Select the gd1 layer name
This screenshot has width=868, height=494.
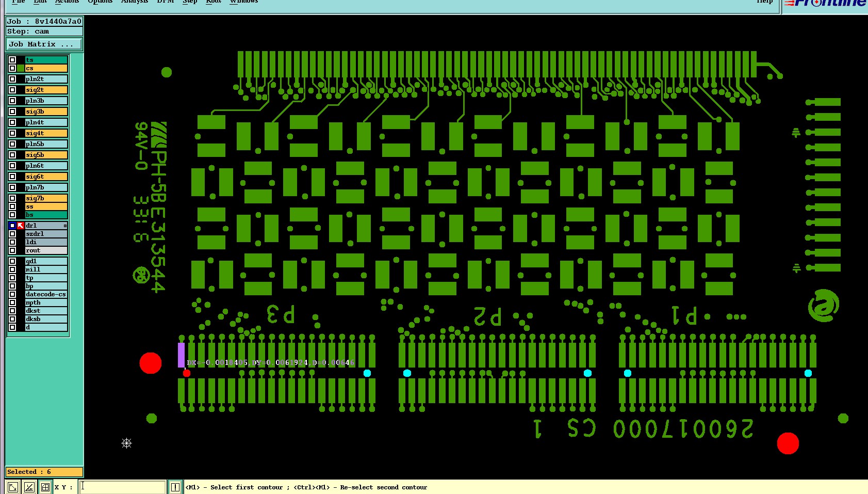coord(46,261)
